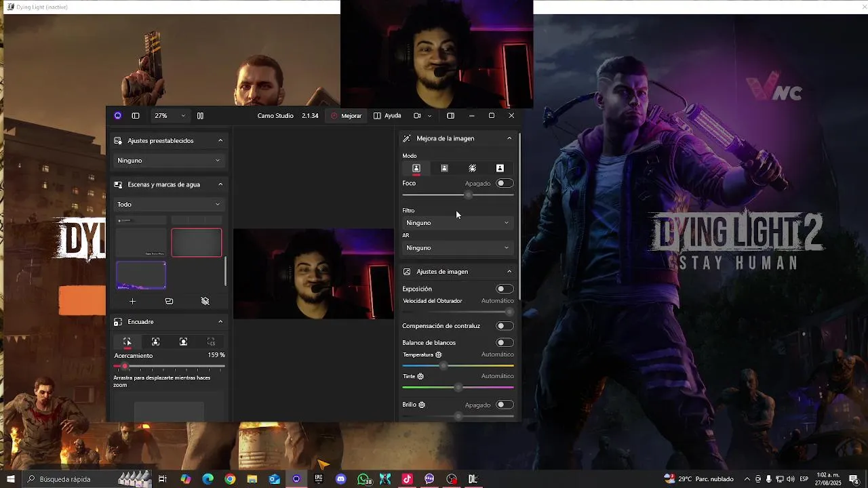Click the Windows Start button
The height and width of the screenshot is (488, 868).
coord(11,479)
